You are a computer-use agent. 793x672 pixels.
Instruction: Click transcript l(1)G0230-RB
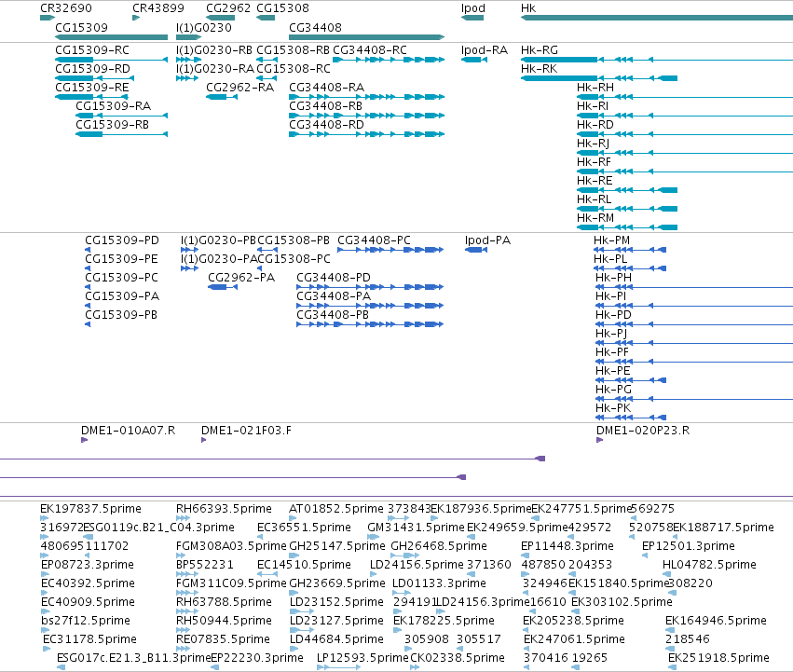(x=214, y=50)
